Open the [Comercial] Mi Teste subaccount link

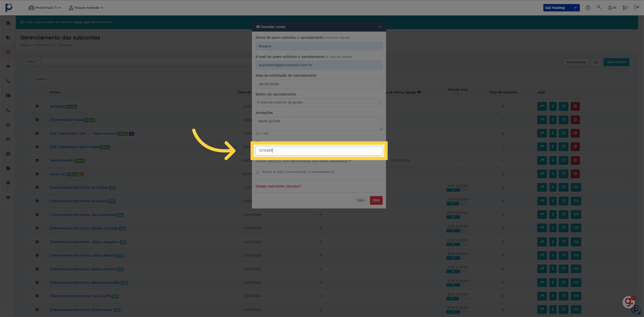(x=66, y=120)
